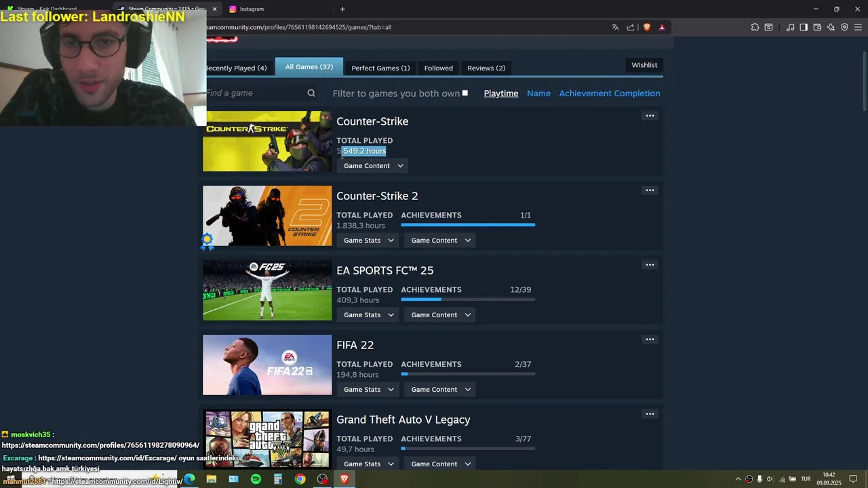
Task: Click the Brave Rewards triangle icon
Action: tap(662, 27)
